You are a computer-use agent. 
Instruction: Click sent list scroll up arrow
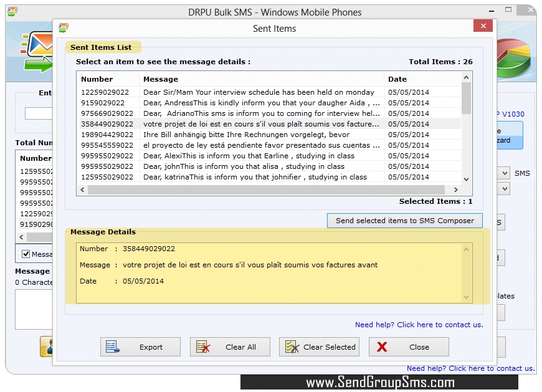(x=466, y=77)
